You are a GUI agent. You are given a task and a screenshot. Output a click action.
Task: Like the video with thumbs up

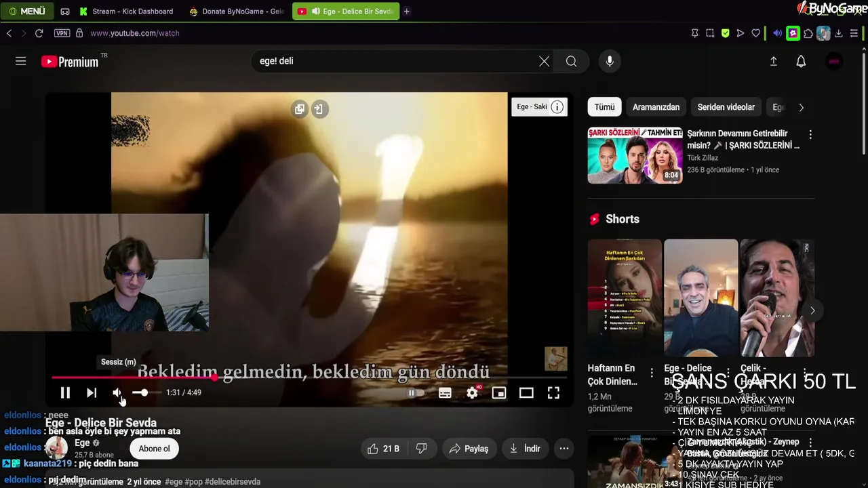(x=383, y=449)
